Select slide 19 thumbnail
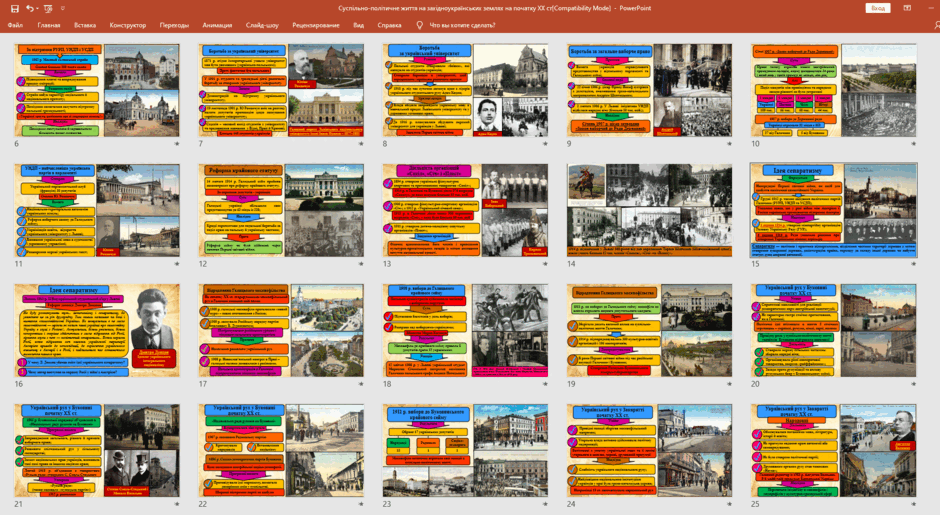Image resolution: width=940 pixels, height=515 pixels. [x=649, y=330]
